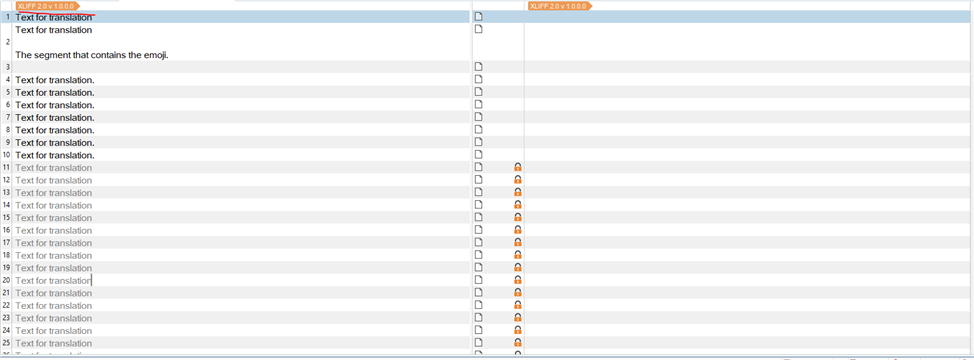Image resolution: width=974 pixels, height=360 pixels.
Task: Click the orange lock icon on segment 11
Action: pos(518,167)
